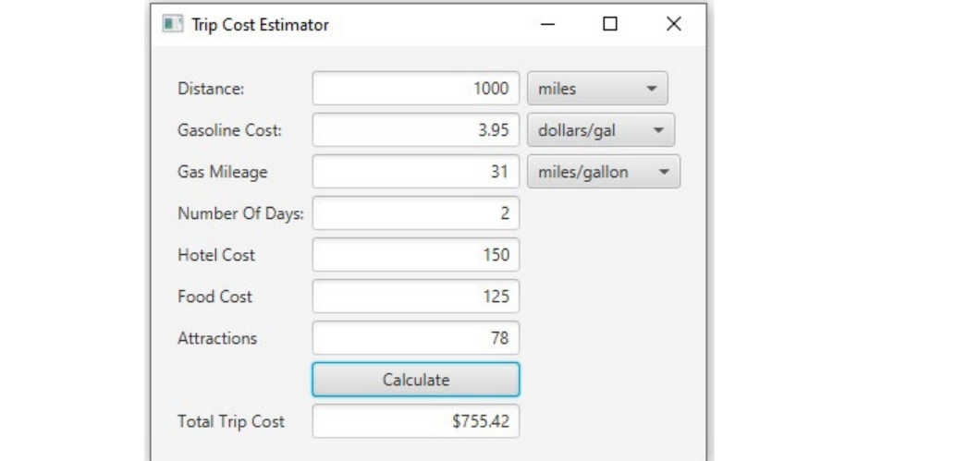Select the Number Of Days input field

click(416, 213)
